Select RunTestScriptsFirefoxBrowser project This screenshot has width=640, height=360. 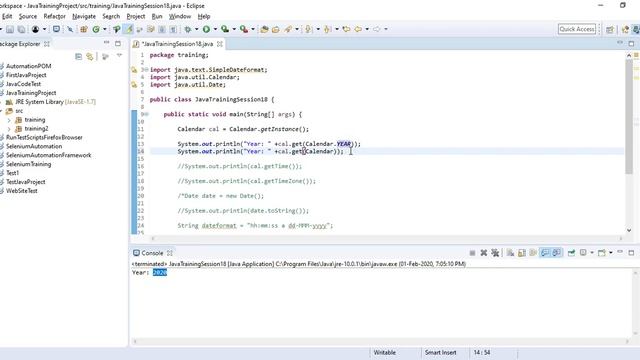point(44,138)
